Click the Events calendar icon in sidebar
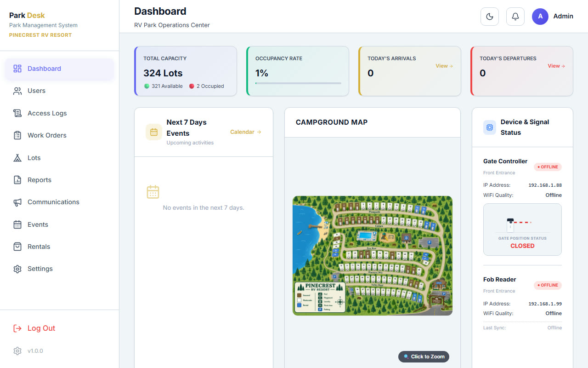This screenshot has width=588, height=368. (17, 224)
